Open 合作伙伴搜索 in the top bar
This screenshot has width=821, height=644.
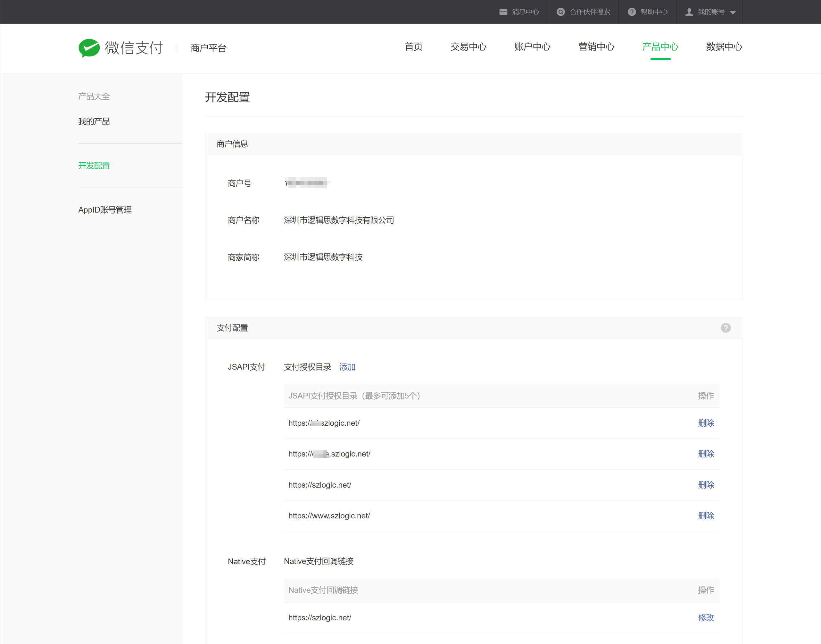click(x=590, y=12)
